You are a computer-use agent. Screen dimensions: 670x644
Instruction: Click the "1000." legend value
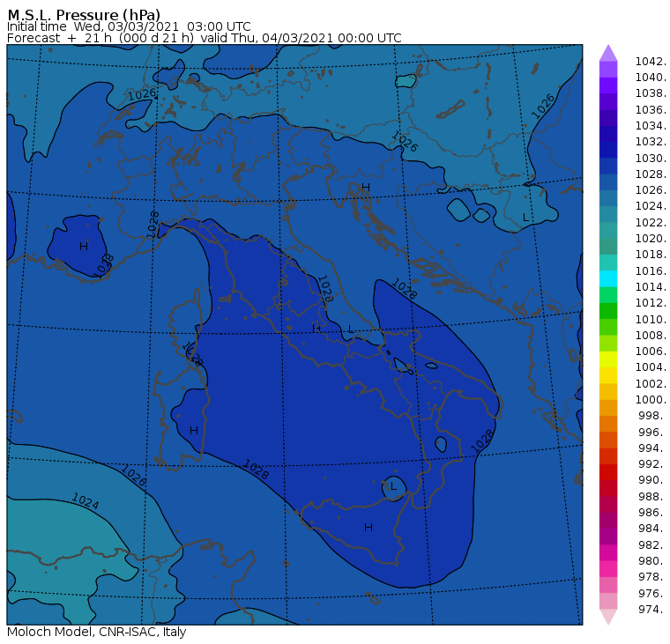coord(651,399)
